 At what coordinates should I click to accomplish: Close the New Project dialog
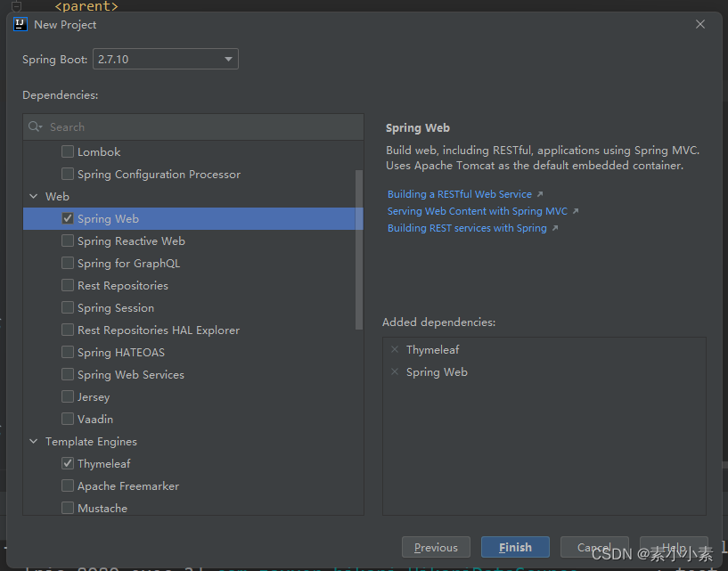700,24
